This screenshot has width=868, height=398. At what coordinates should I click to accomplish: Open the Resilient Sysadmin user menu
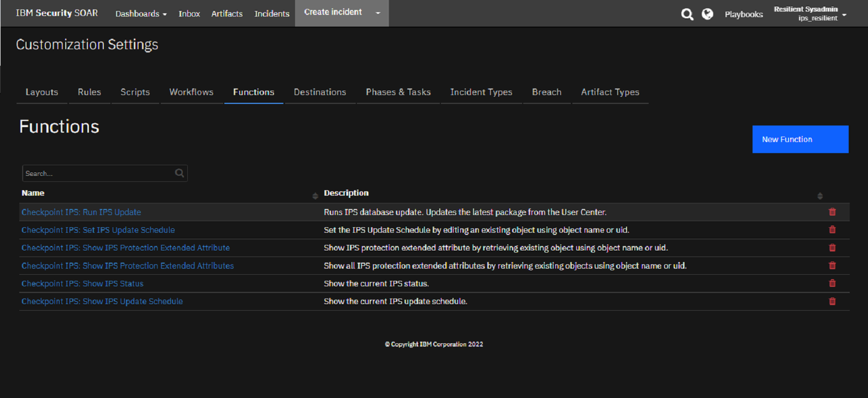coord(809,13)
